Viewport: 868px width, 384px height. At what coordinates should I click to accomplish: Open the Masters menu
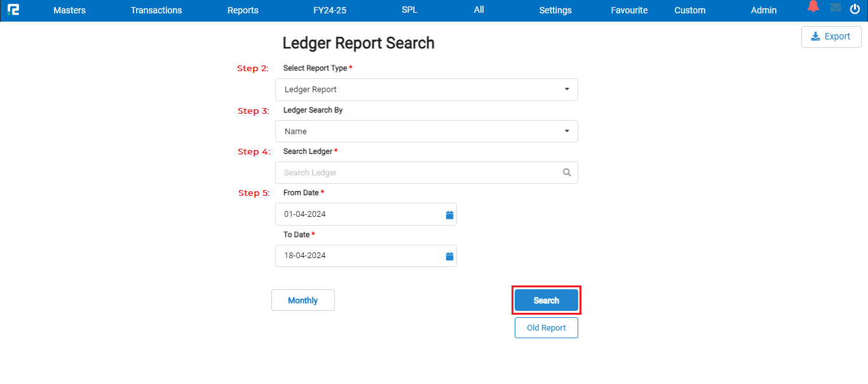69,10
